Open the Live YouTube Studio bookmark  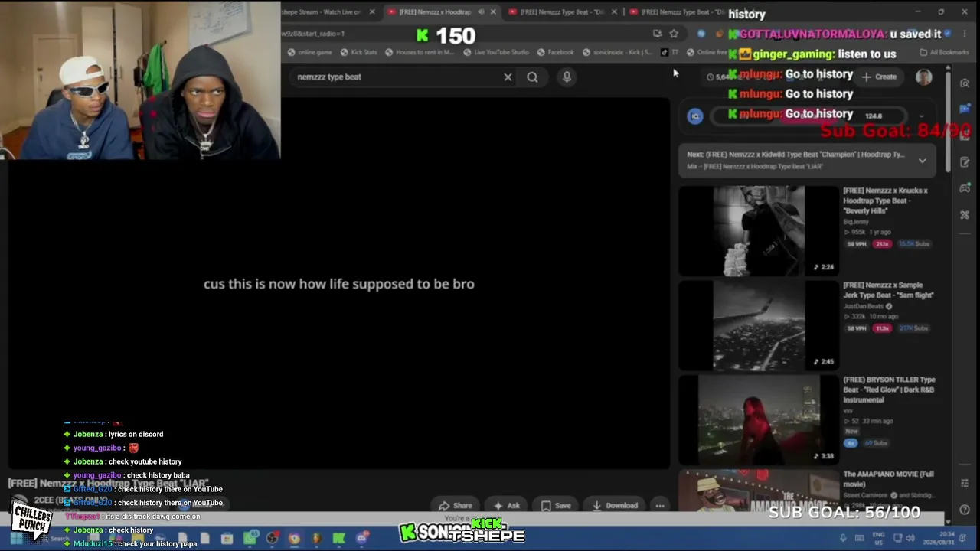pos(496,52)
